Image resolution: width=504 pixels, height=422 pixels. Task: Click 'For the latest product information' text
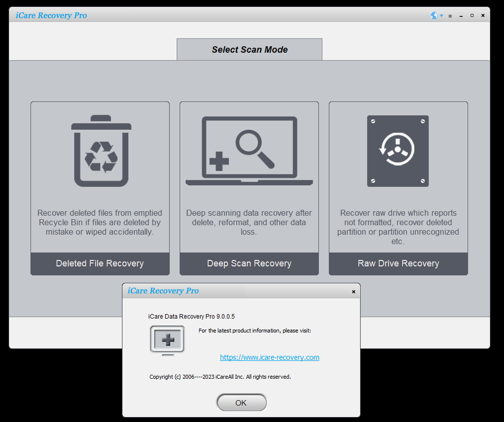(x=254, y=330)
